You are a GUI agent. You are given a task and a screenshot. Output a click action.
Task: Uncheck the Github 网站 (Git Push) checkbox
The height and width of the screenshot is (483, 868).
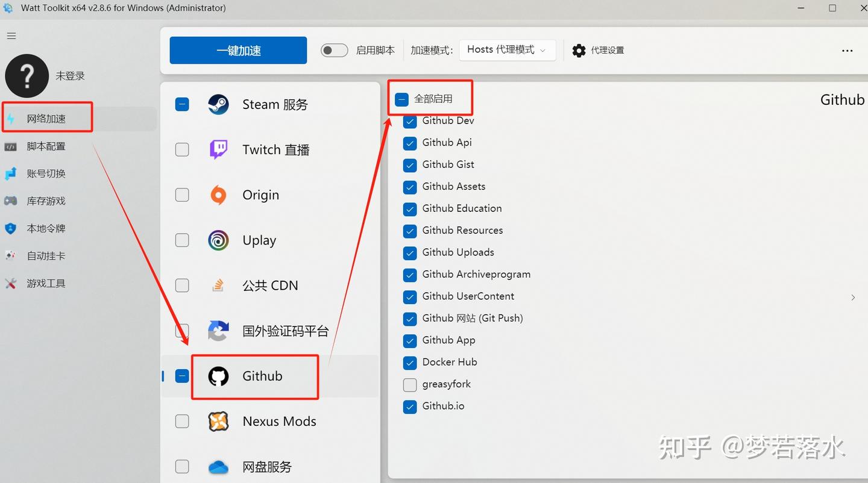click(x=410, y=319)
